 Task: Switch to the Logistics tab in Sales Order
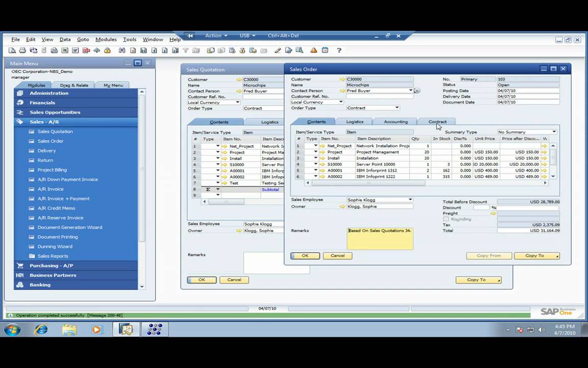click(x=354, y=122)
